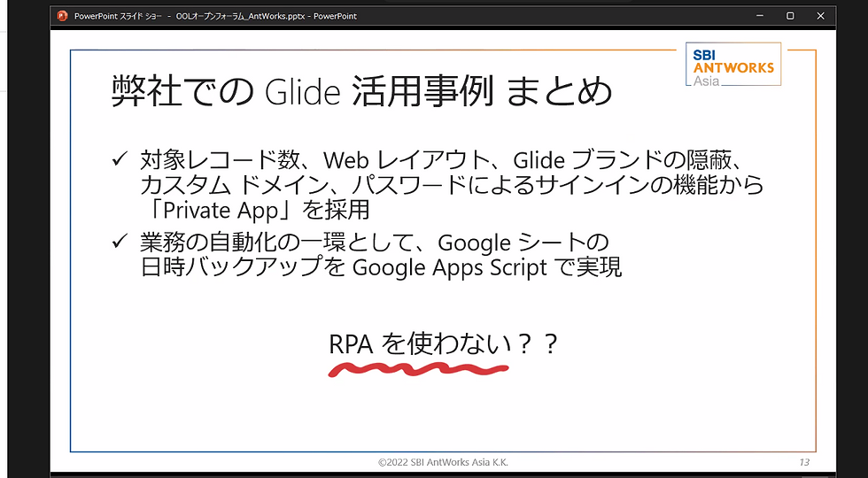Click the line 対象レコード数、Web レイアウト
Screen dimensions: 868x478
click(x=441, y=160)
